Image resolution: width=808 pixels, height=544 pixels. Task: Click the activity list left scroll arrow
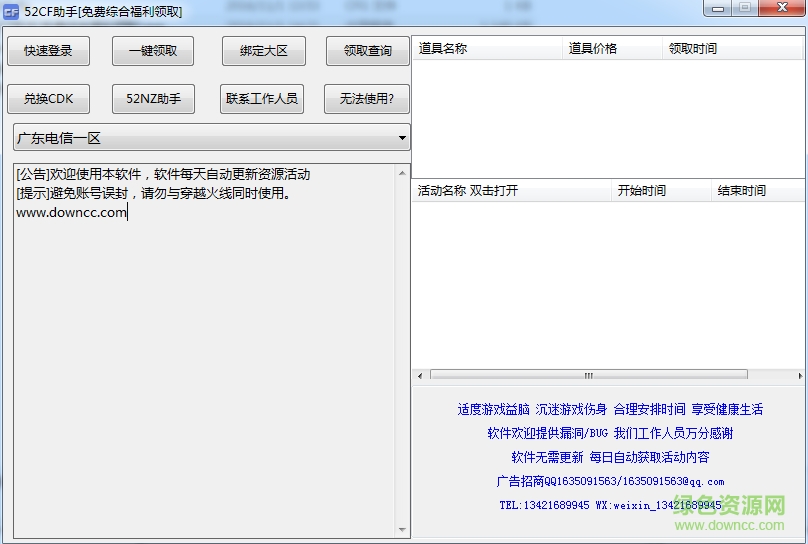point(420,376)
